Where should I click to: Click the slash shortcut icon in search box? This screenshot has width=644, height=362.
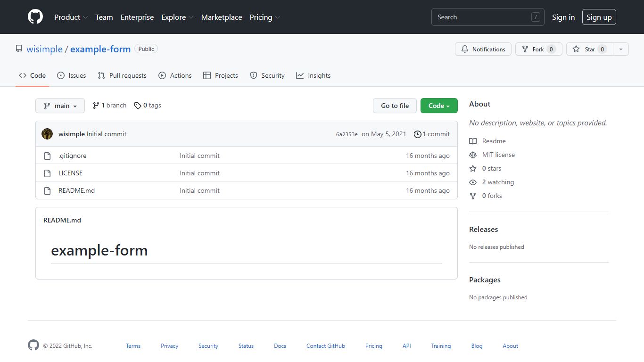click(536, 17)
